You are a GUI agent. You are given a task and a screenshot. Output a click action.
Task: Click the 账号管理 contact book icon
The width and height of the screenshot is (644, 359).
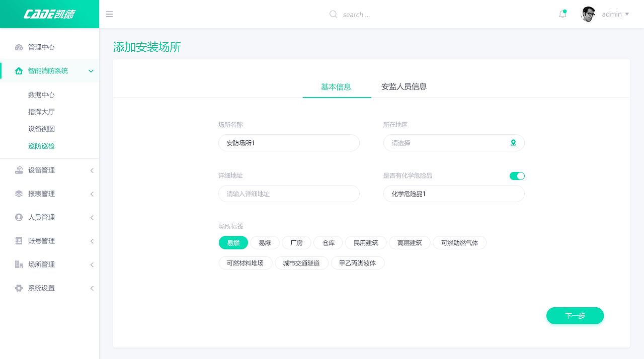point(19,241)
